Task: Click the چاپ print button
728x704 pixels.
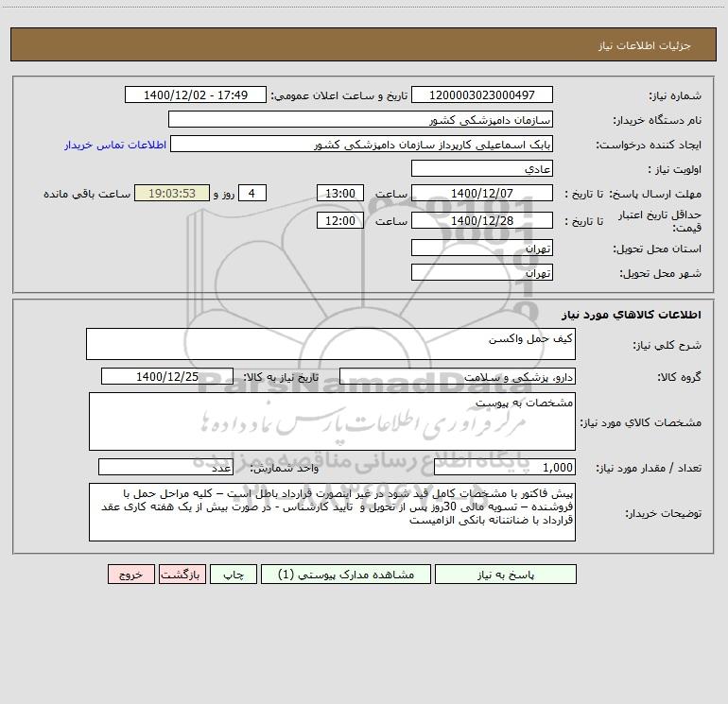Action: click(x=234, y=574)
